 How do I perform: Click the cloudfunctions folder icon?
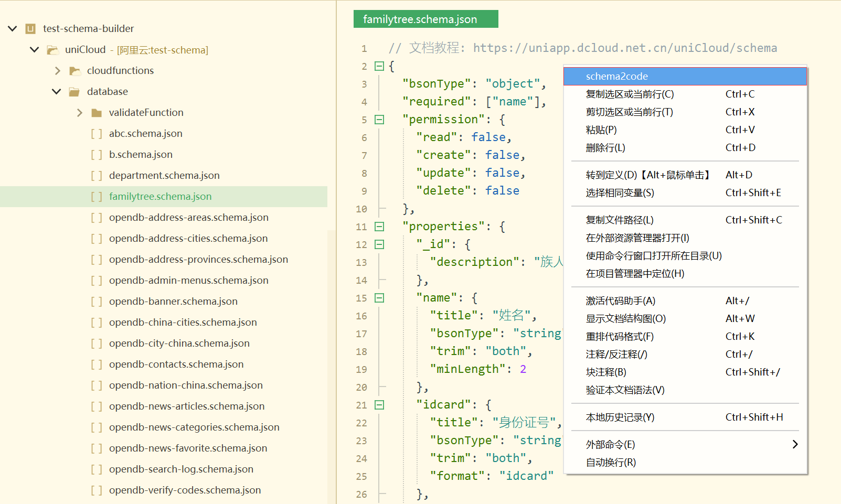coord(75,71)
